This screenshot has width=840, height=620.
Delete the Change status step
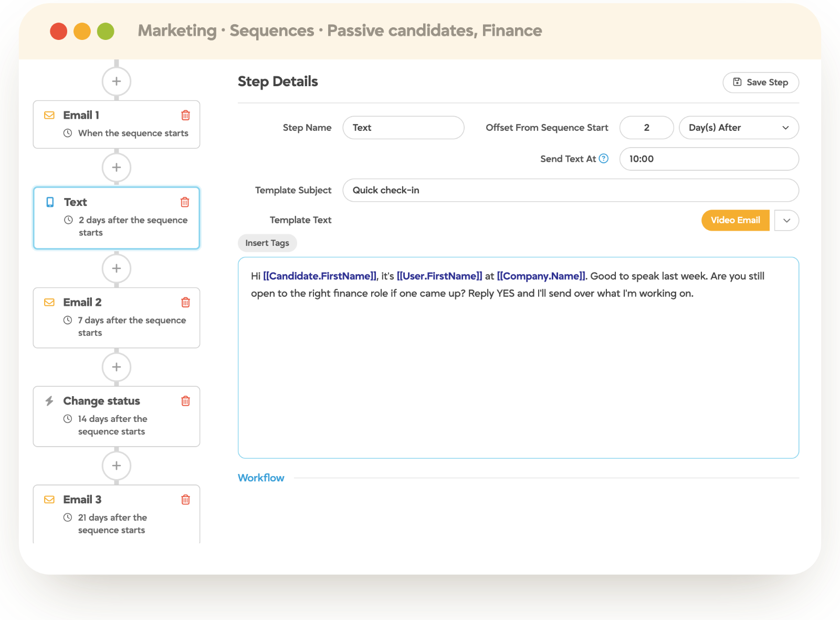pyautogui.click(x=185, y=401)
